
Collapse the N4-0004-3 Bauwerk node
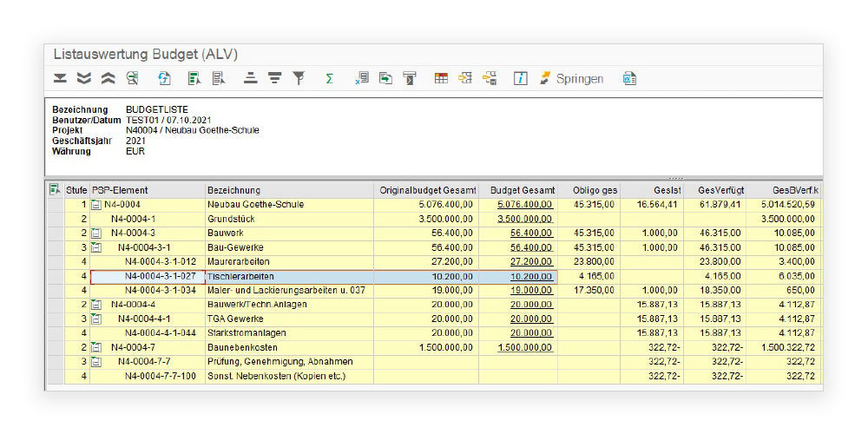point(96,233)
